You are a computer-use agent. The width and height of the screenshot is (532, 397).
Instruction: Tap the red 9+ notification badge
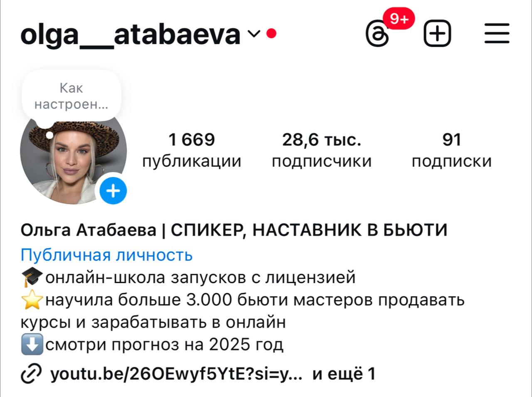pyautogui.click(x=399, y=18)
